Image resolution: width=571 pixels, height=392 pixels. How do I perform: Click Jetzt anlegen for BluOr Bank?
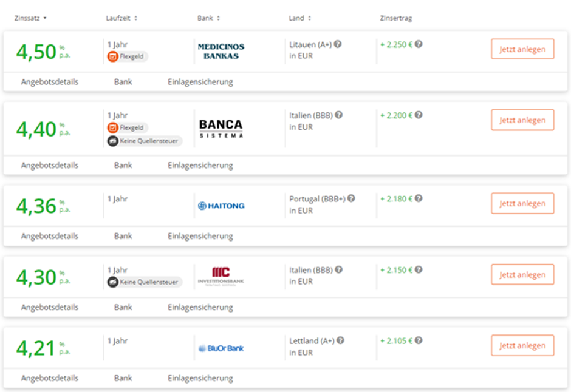pos(522,346)
